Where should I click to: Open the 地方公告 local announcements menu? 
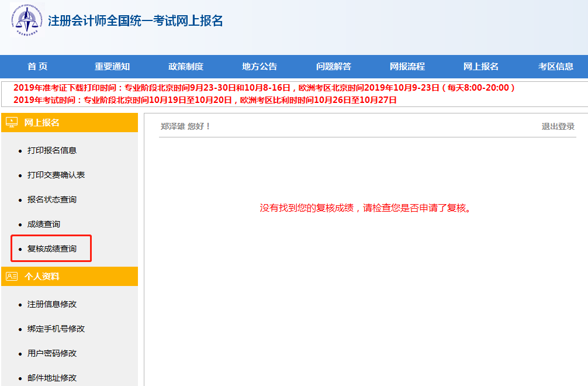pyautogui.click(x=259, y=66)
